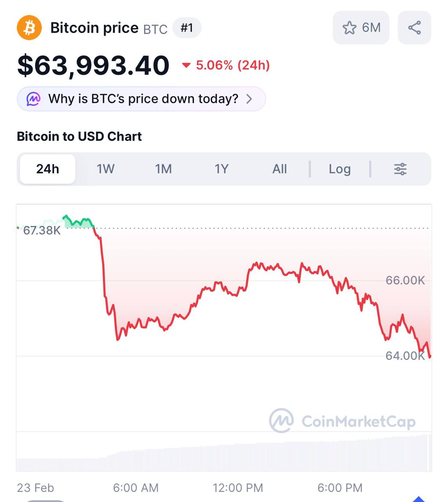Open "Why is BTC's price down today?"
Image resolution: width=448 pixels, height=502 pixels.
point(143,99)
